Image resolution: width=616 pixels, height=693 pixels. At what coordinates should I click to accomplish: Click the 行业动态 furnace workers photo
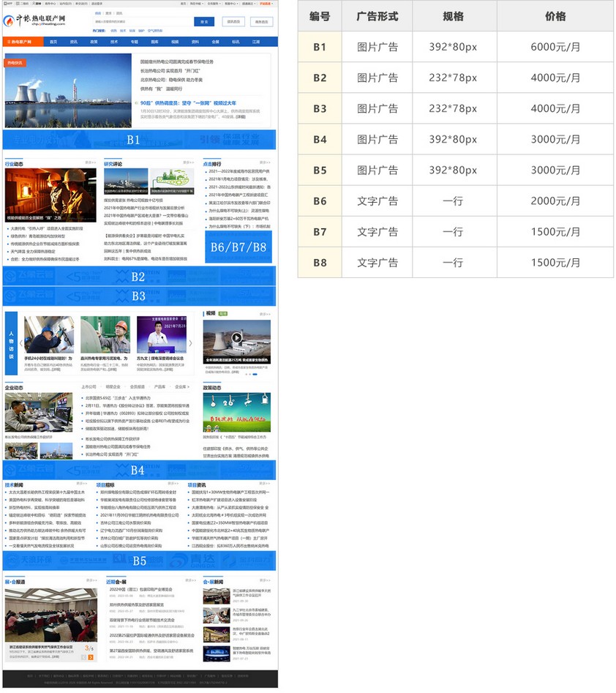[50, 195]
